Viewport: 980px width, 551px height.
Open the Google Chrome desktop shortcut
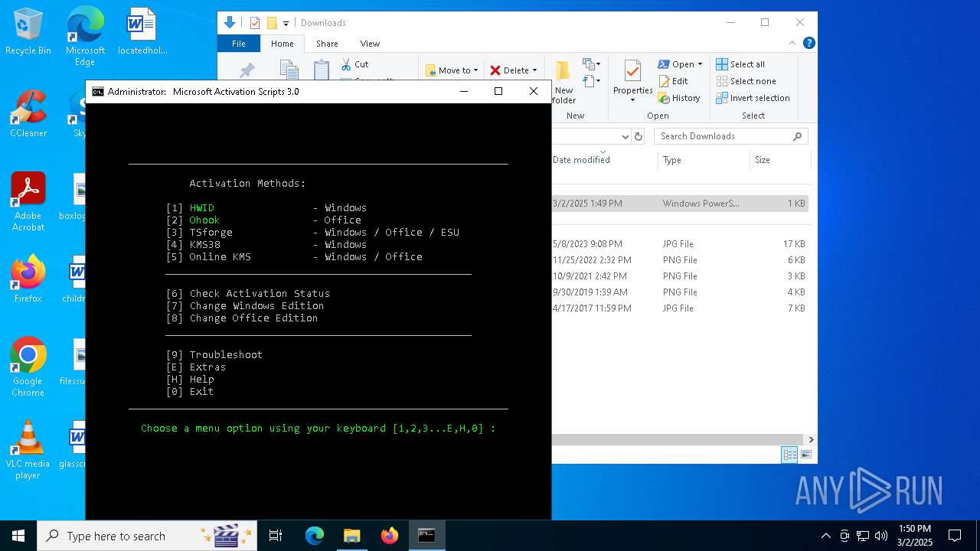point(28,367)
